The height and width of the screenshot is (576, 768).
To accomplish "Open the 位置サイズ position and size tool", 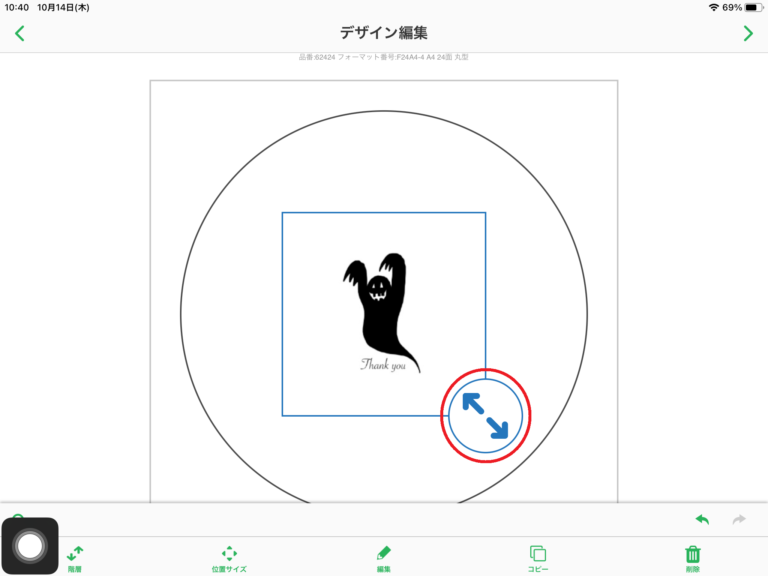I will click(x=229, y=559).
